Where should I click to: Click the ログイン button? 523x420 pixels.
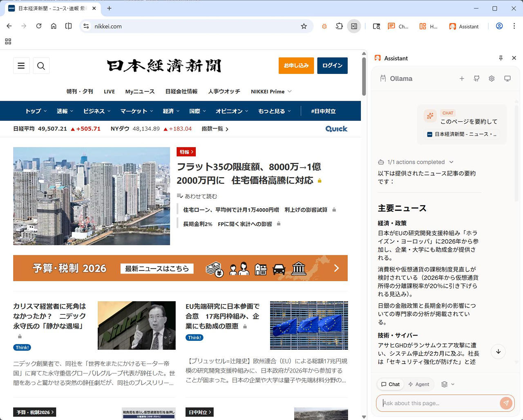click(332, 66)
